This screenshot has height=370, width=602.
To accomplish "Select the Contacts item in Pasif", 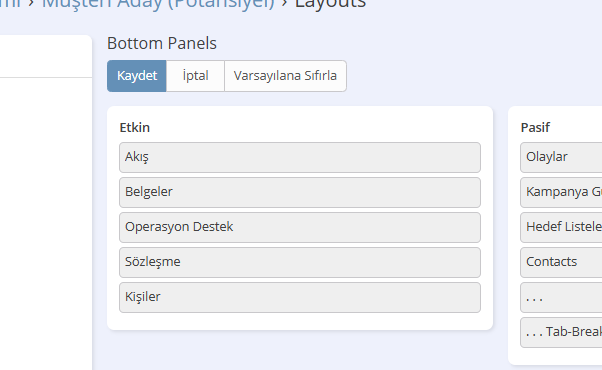I will click(x=561, y=262).
